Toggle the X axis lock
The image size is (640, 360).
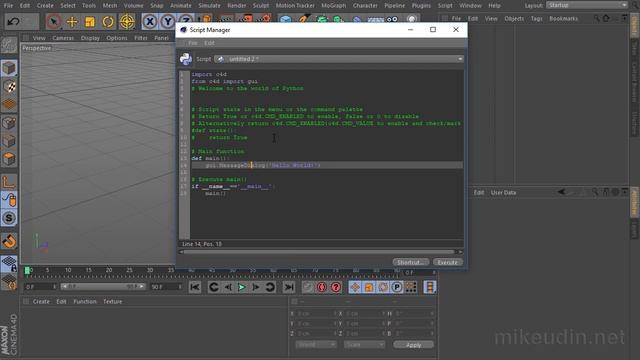point(150,21)
